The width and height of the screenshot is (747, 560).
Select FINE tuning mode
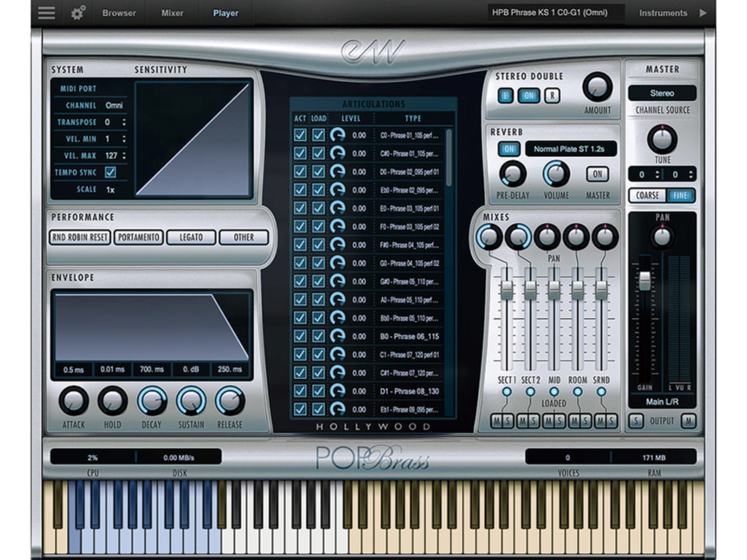click(x=680, y=195)
